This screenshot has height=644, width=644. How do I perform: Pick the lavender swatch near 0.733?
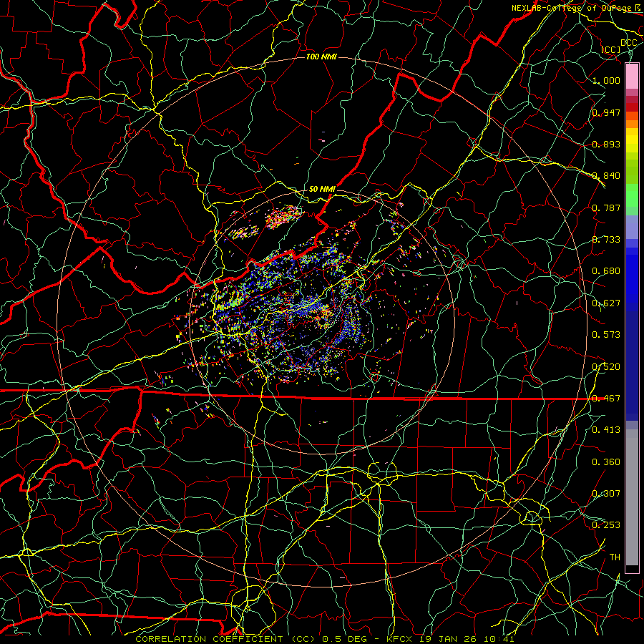(x=632, y=227)
